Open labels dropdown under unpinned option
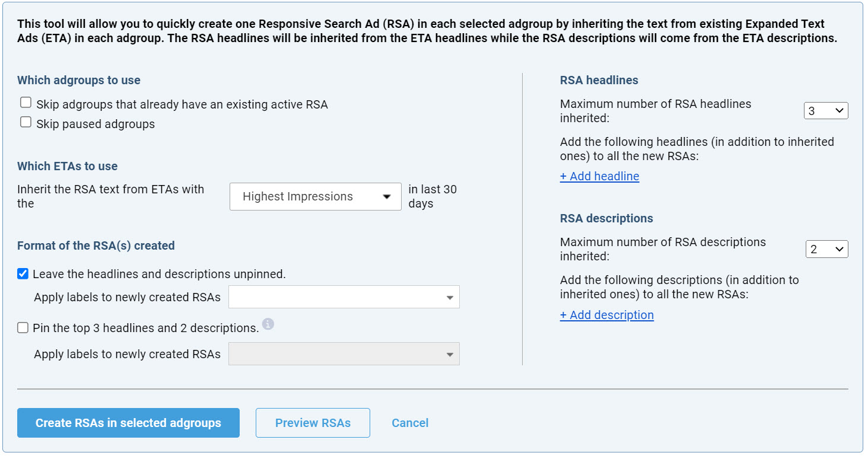This screenshot has width=868, height=459. point(344,297)
